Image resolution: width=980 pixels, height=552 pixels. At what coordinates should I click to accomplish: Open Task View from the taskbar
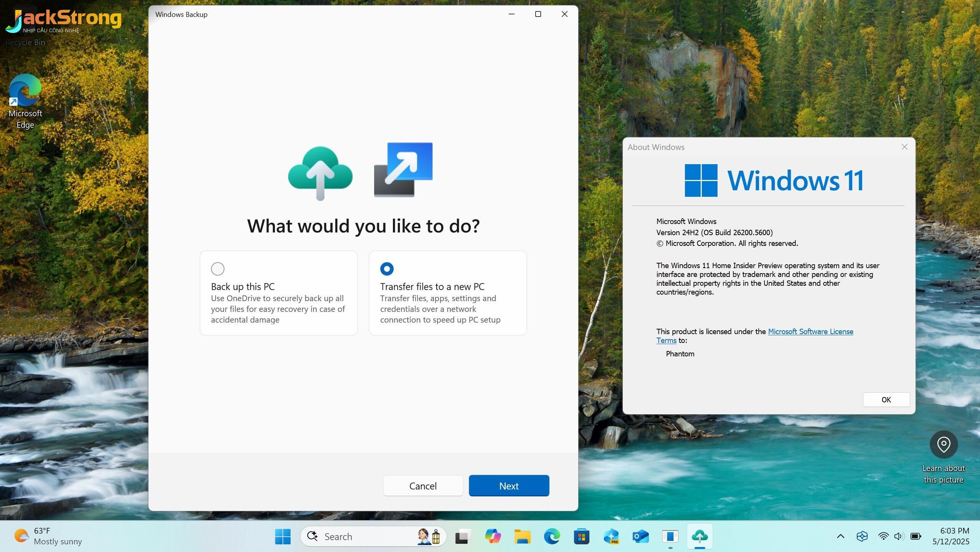[x=463, y=536]
